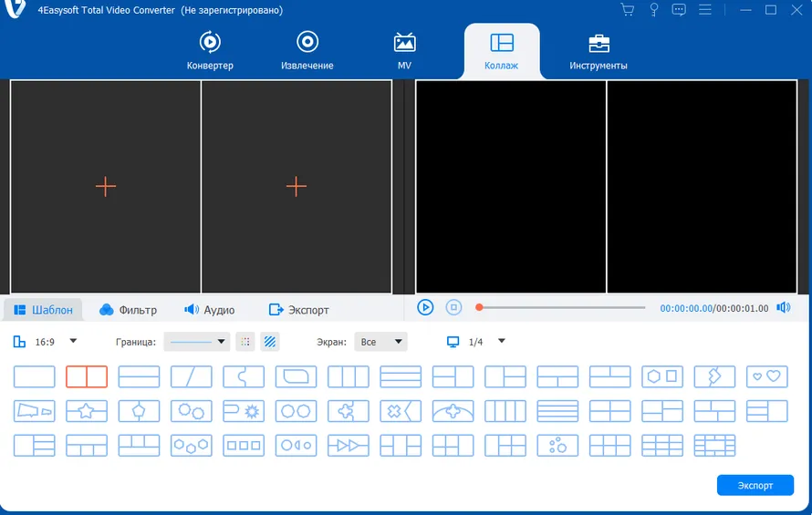
Task: Select the pentagon center template
Action: (x=139, y=411)
